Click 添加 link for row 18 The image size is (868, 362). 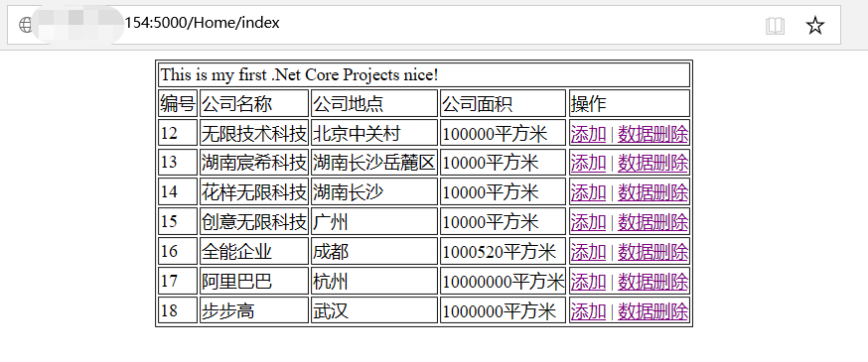coord(588,311)
